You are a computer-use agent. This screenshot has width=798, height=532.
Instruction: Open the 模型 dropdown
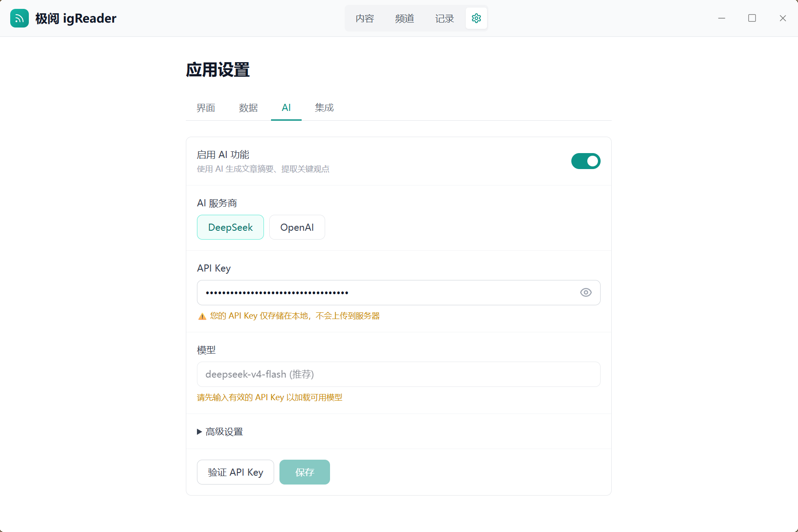(399, 374)
